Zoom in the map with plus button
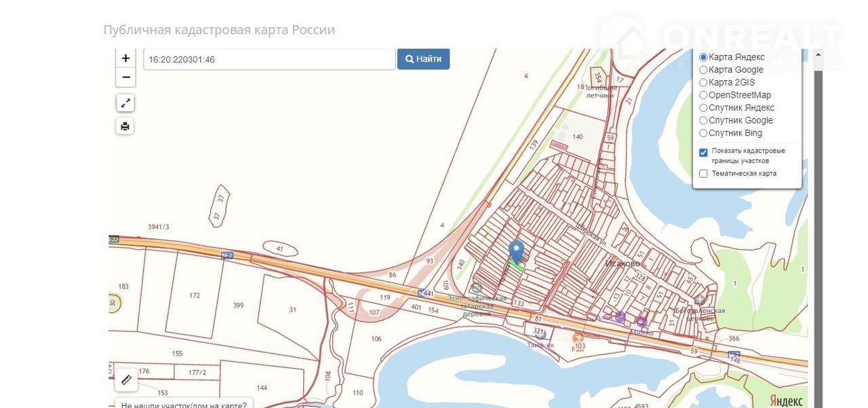The image size is (868, 408). (x=125, y=58)
